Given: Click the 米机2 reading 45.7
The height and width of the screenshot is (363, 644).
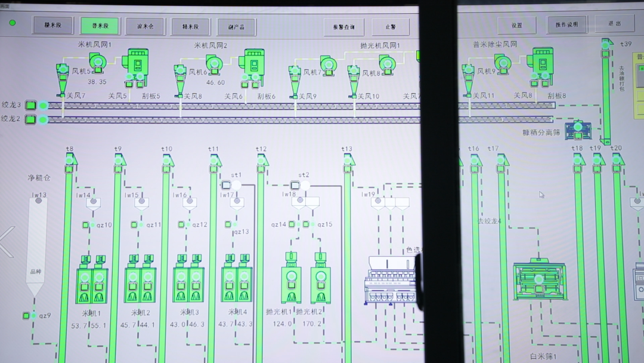Looking at the screenshot, I should [x=128, y=325].
